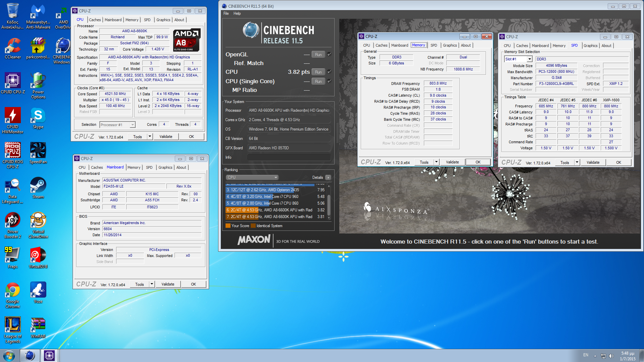Open Data Lifeguard desktop icon

click(x=12, y=190)
